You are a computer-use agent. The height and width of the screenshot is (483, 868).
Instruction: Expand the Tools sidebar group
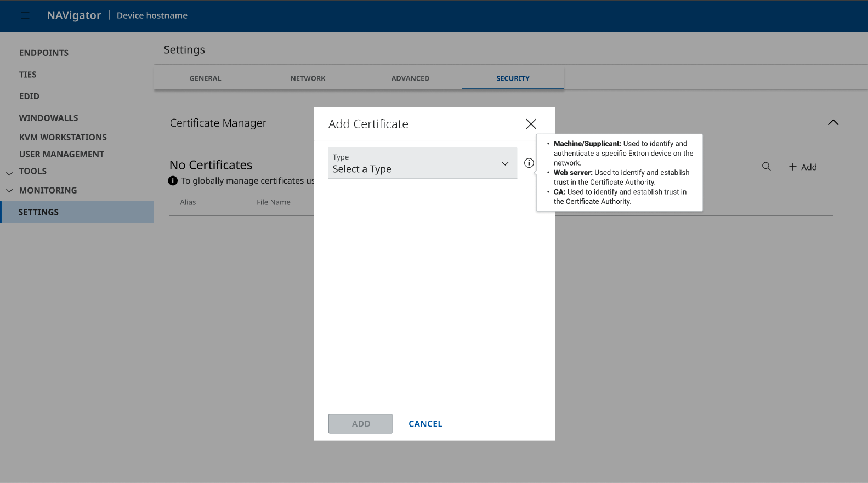click(x=9, y=172)
